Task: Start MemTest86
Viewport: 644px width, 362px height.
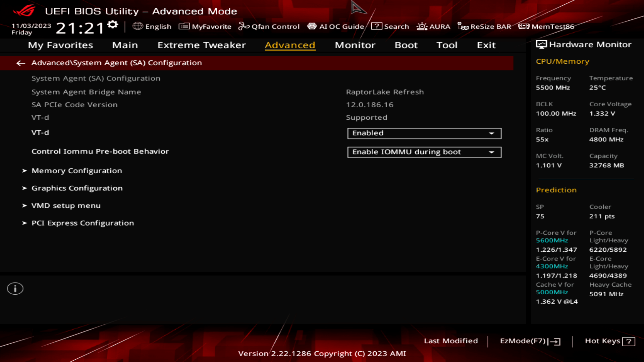Action: (x=547, y=26)
